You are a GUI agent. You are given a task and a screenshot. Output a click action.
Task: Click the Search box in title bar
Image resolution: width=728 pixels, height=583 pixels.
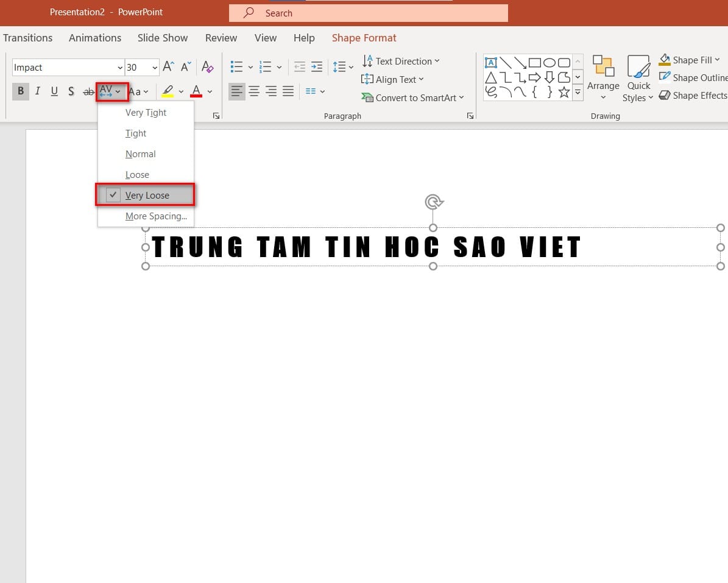tap(368, 13)
